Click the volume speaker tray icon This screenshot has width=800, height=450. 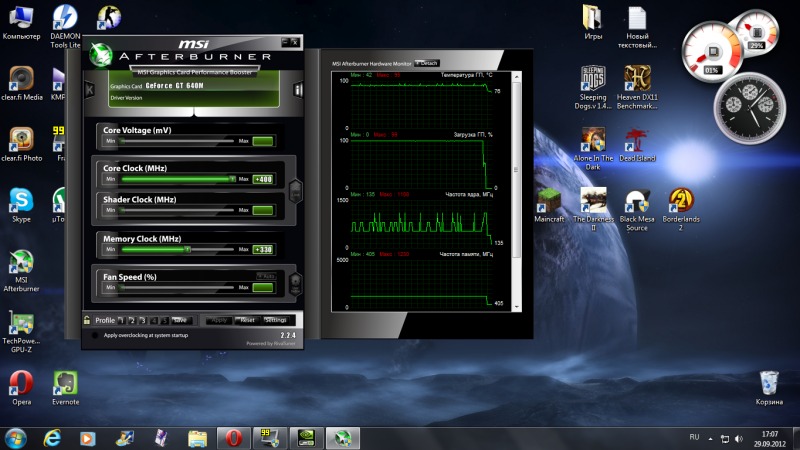point(739,439)
